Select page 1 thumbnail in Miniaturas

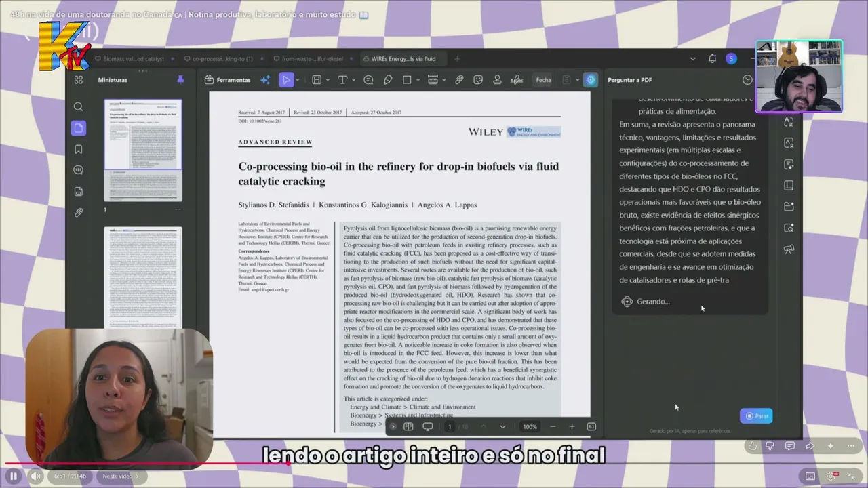pos(142,150)
